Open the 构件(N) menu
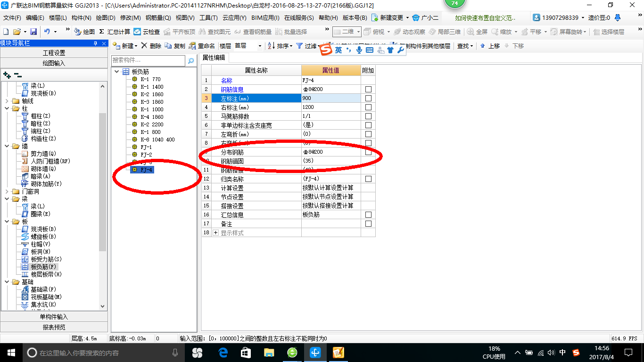 (81, 17)
